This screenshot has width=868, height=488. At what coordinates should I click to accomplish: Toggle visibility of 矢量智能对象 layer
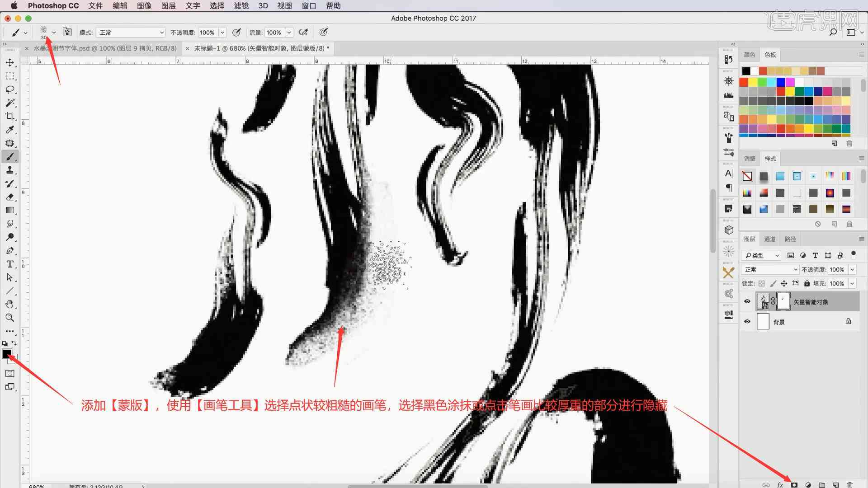click(747, 301)
